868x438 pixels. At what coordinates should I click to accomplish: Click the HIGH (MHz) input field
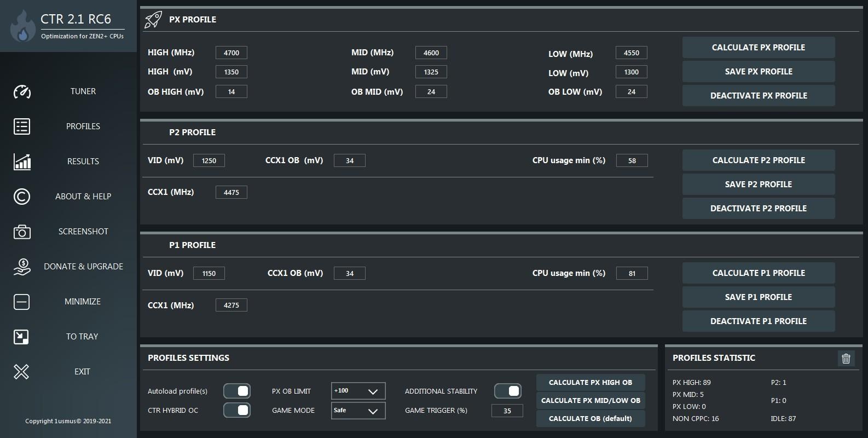coord(232,53)
